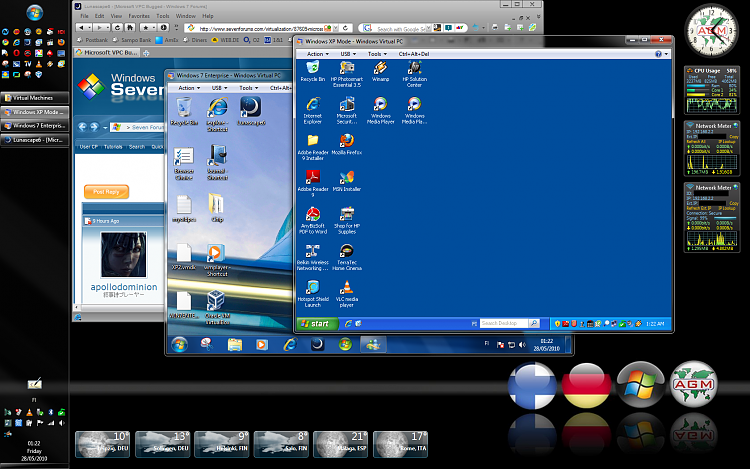The image size is (750, 469).
Task: Switch to Windows 7 Enterpris... taskbar entry
Action: [35, 126]
